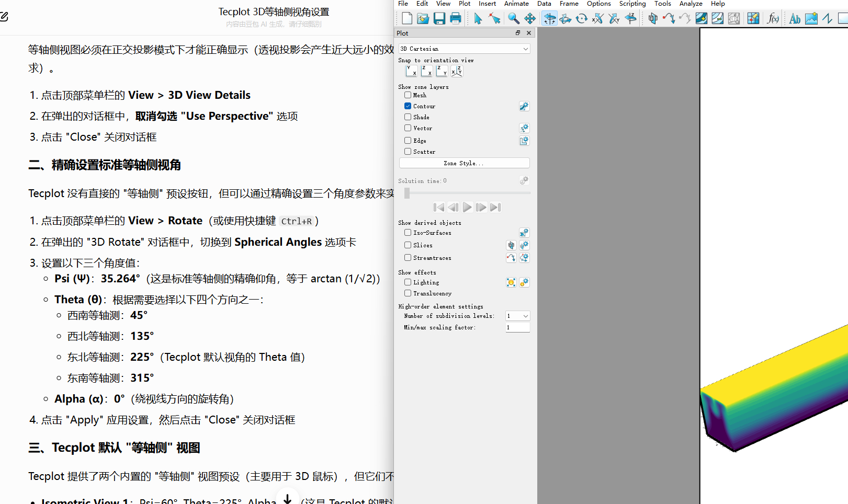This screenshot has height=504, width=848.
Task: Select the Add Streamtrace tool in toolbar
Action: coord(669,19)
